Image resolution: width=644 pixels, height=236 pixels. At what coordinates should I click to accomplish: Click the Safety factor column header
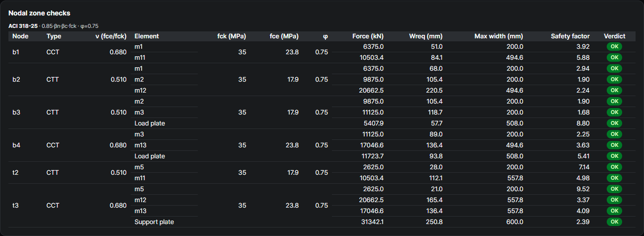(x=570, y=36)
